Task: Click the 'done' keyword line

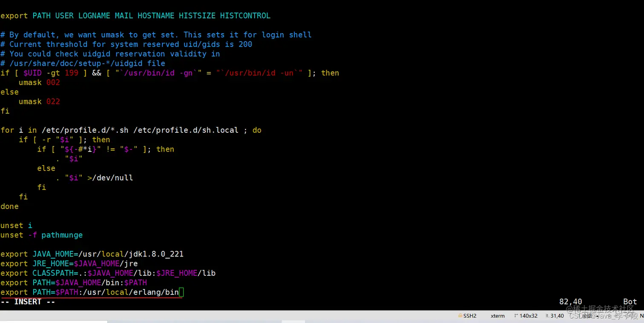Action: click(x=9, y=206)
